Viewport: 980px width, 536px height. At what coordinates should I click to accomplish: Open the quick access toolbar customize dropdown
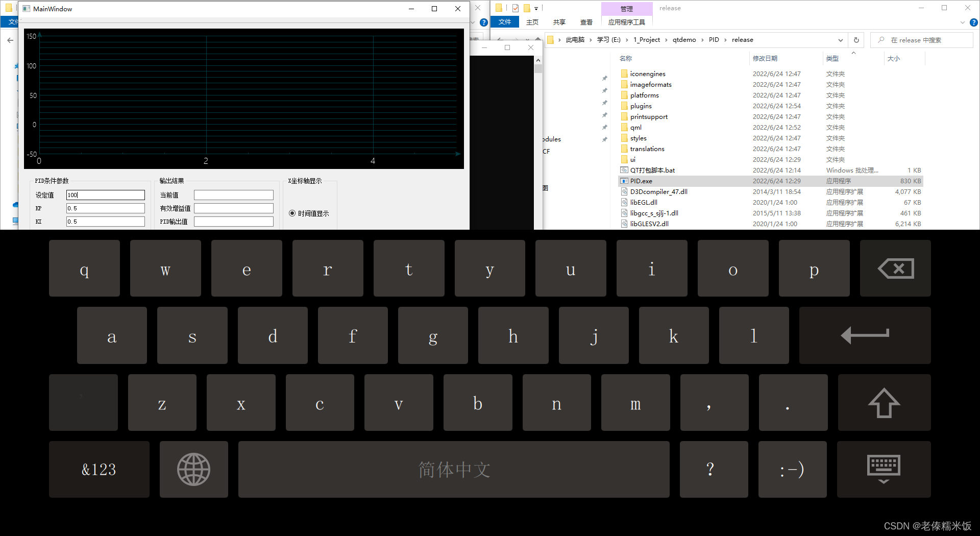(537, 8)
